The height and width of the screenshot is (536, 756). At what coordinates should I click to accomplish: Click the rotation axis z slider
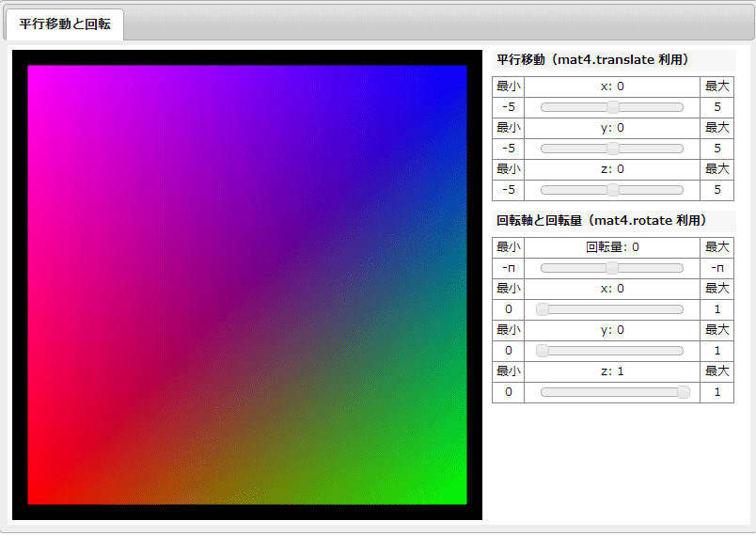[615, 392]
